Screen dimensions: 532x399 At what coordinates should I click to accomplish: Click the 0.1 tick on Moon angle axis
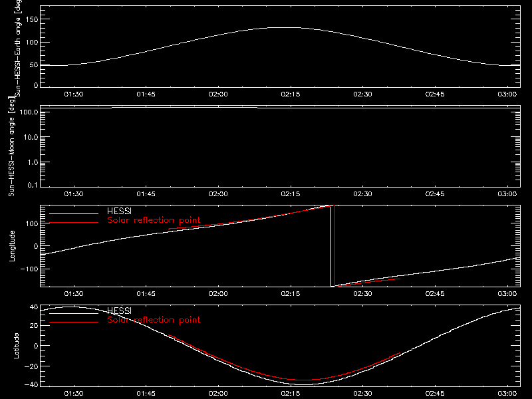[33, 185]
